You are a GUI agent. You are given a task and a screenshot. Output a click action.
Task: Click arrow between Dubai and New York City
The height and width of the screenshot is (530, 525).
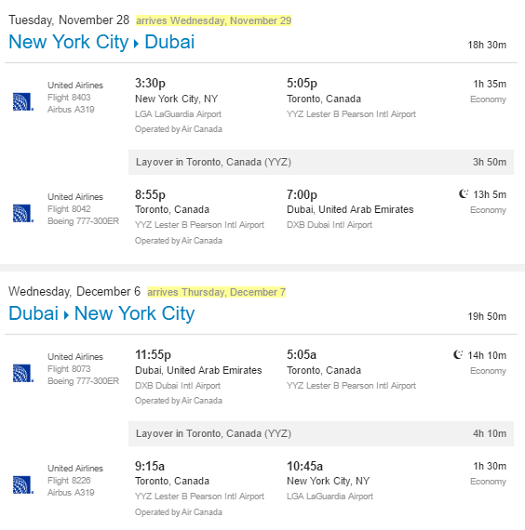click(66, 315)
